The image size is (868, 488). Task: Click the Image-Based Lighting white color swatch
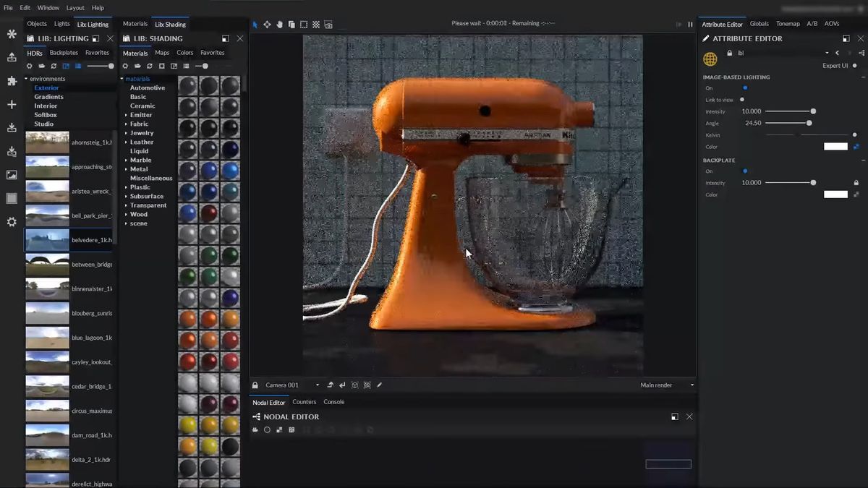835,147
